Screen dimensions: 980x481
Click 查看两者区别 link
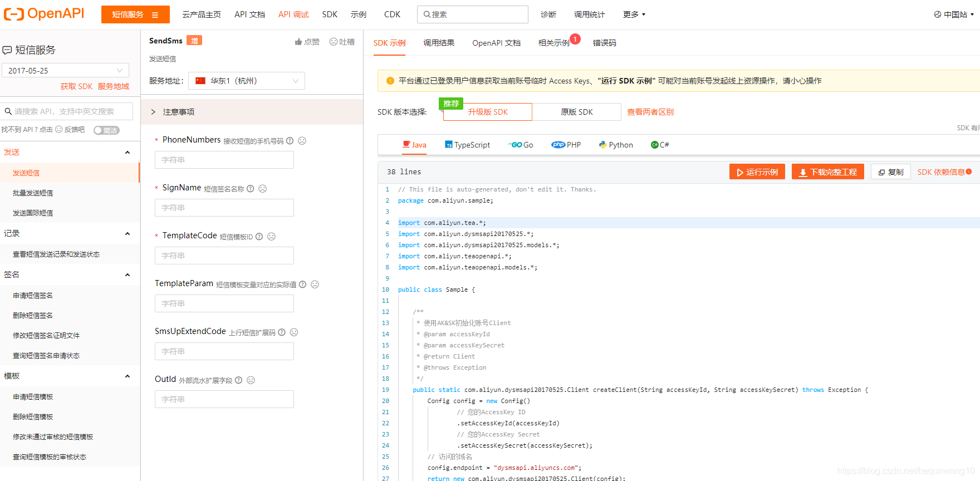tap(650, 112)
